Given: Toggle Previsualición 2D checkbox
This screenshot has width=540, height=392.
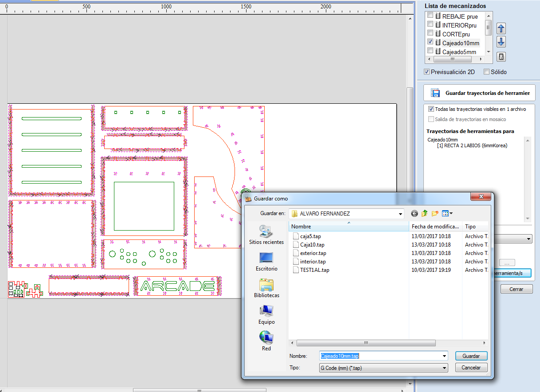Looking at the screenshot, I should (427, 72).
